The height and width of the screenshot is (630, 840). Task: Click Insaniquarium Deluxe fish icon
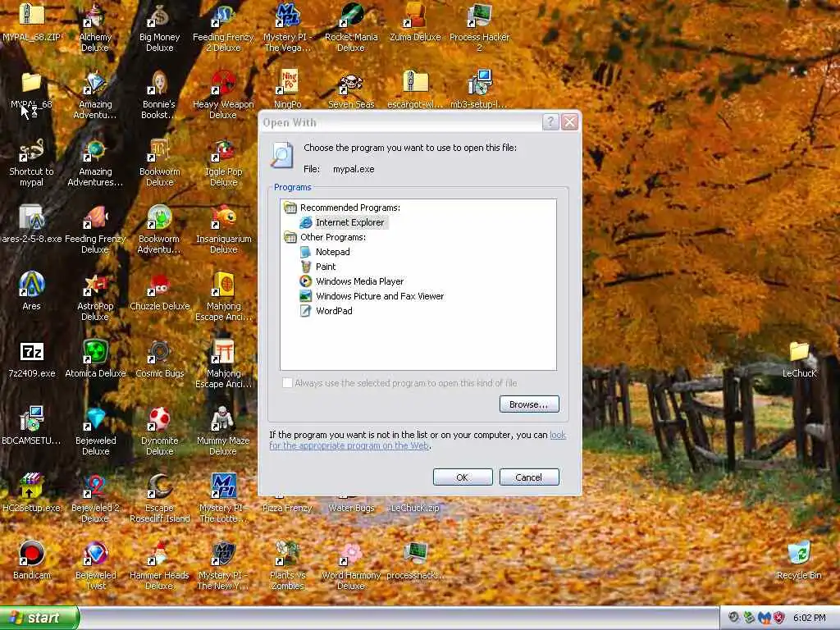(x=223, y=230)
